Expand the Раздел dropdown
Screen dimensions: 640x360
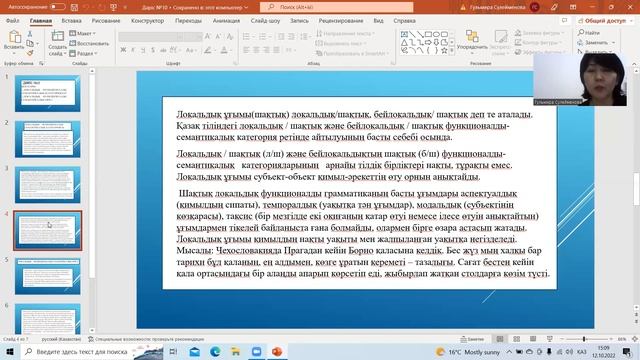pyautogui.click(x=83, y=53)
